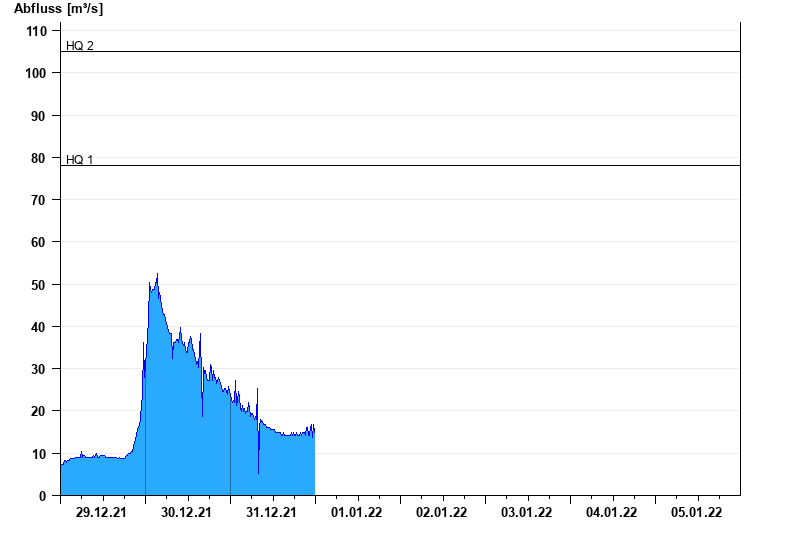Select the HQ 1 threshold label

point(80,159)
